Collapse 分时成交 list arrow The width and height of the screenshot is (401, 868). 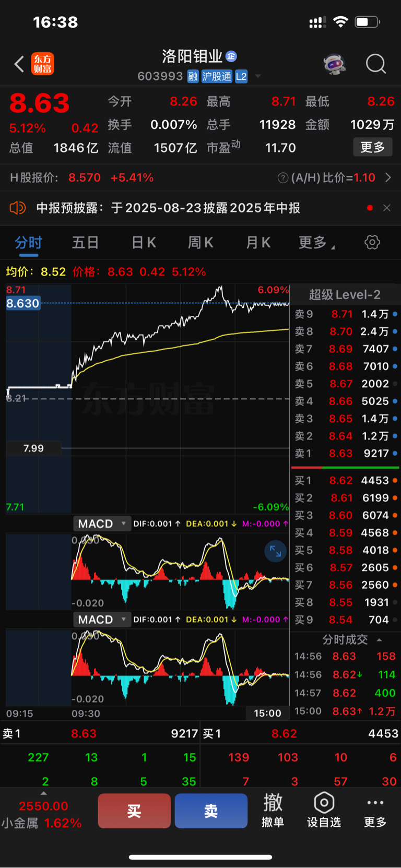coord(379,640)
